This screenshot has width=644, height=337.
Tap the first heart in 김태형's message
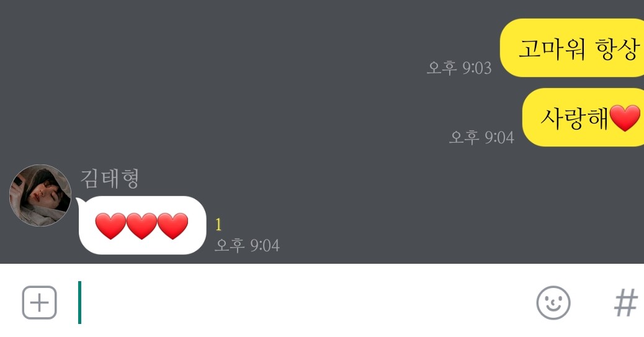click(110, 226)
